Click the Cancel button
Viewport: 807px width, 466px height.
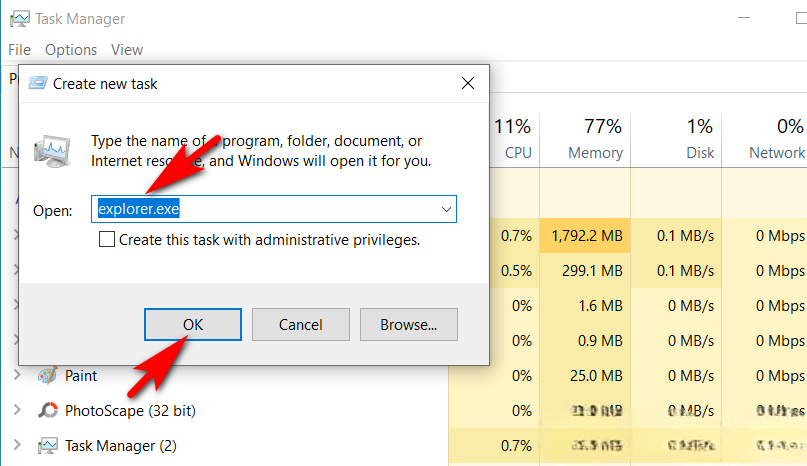tap(300, 324)
